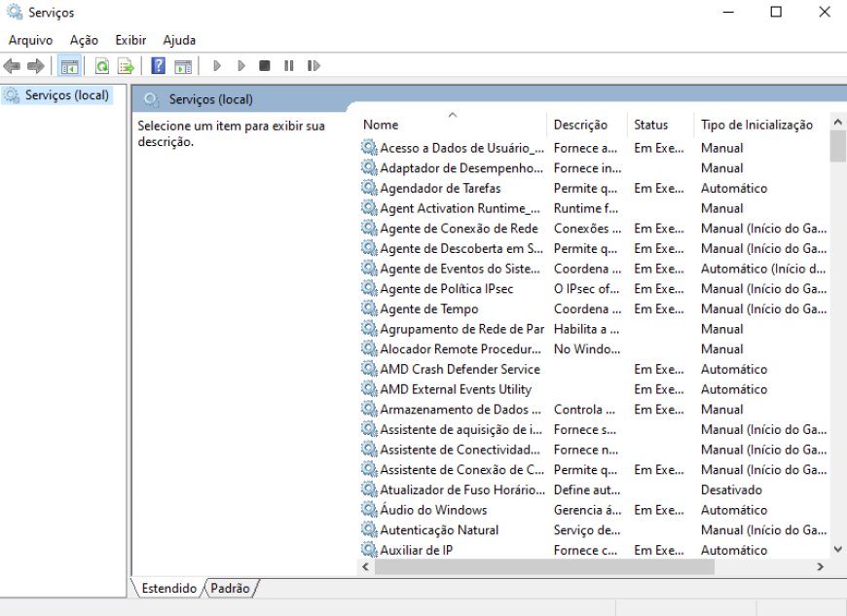
Task: Click the Automático (Início d... startup type cell
Action: click(763, 269)
